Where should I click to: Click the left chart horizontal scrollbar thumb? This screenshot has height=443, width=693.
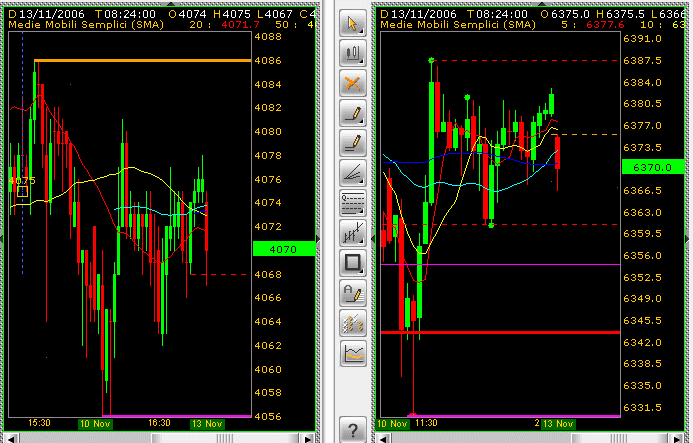tap(226, 439)
